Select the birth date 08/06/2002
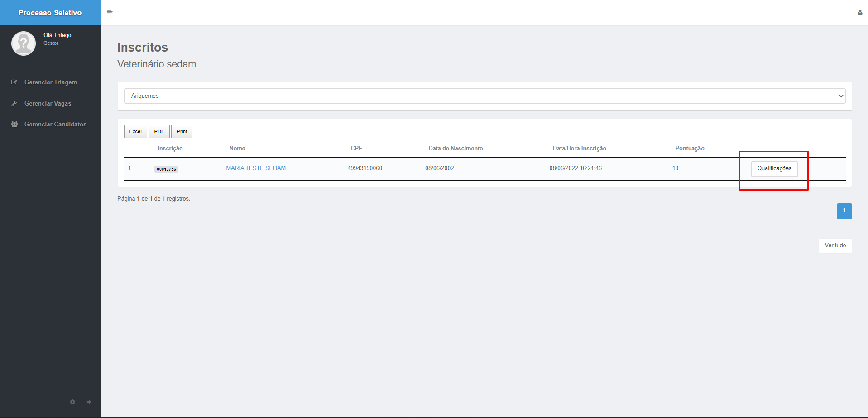 coord(440,168)
